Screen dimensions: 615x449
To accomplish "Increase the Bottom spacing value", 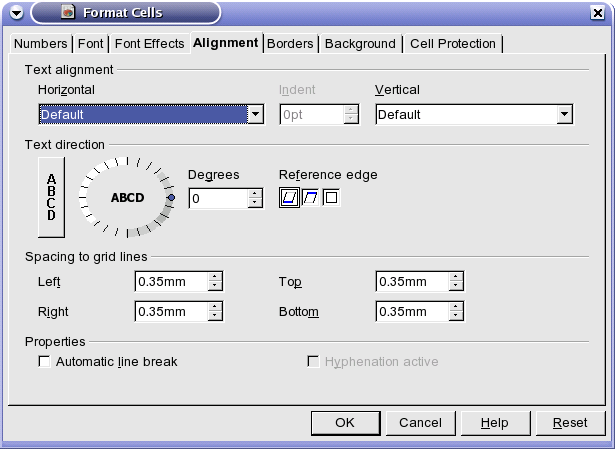I will 456,307.
